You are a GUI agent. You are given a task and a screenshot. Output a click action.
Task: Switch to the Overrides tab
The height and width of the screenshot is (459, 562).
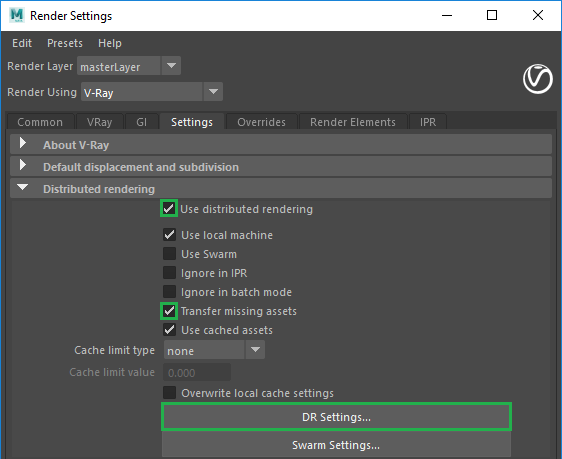pyautogui.click(x=262, y=122)
